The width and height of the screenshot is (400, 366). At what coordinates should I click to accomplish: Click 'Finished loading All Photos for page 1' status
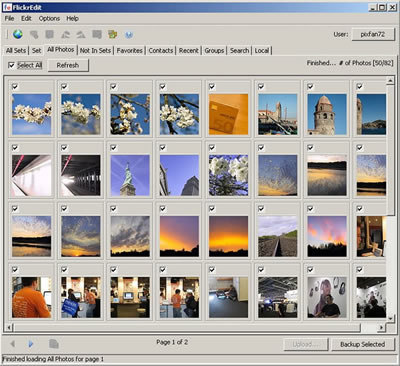[53, 359]
